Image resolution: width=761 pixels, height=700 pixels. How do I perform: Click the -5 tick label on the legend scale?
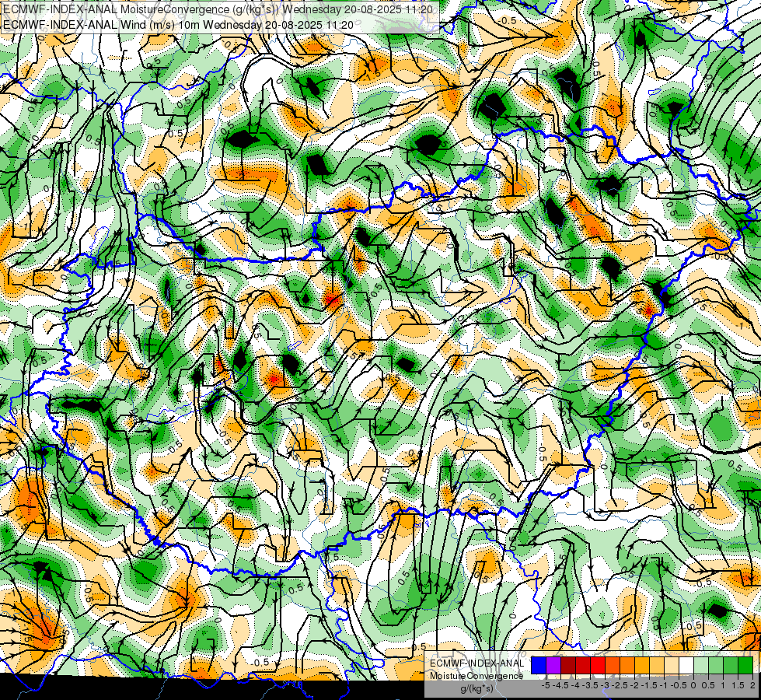546,685
